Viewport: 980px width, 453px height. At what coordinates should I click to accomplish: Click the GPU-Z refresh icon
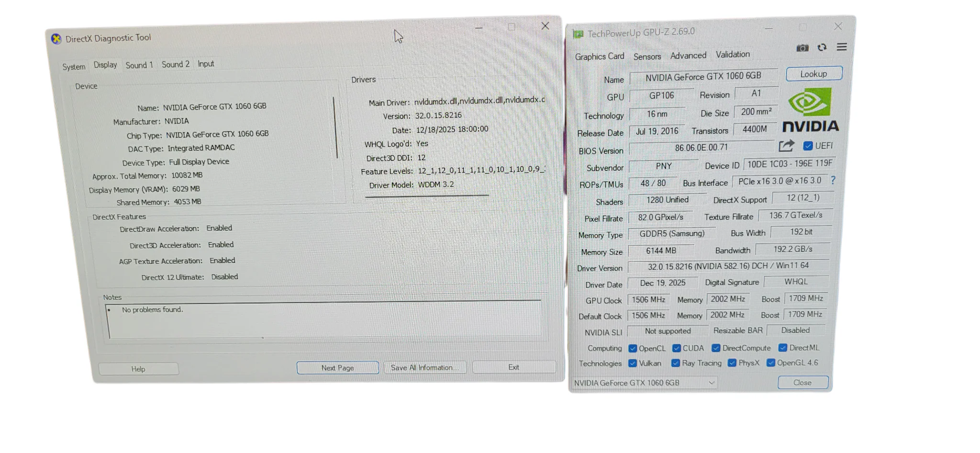[x=822, y=47]
